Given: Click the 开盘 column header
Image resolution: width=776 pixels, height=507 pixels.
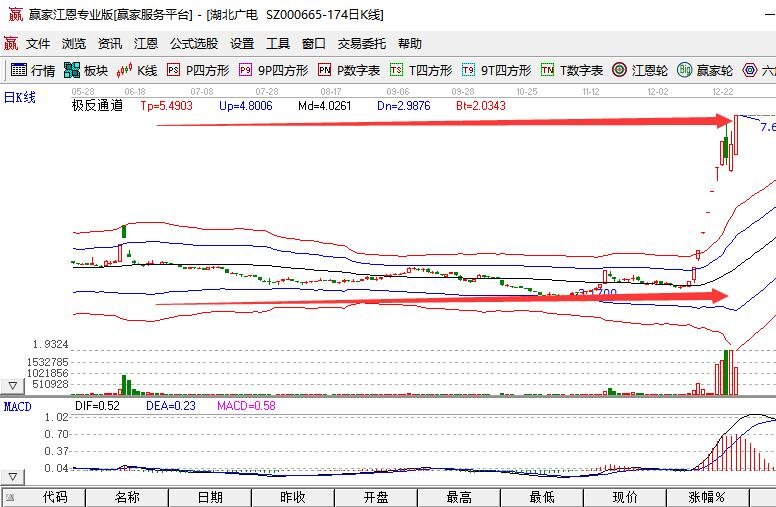Looking at the screenshot, I should (x=376, y=497).
